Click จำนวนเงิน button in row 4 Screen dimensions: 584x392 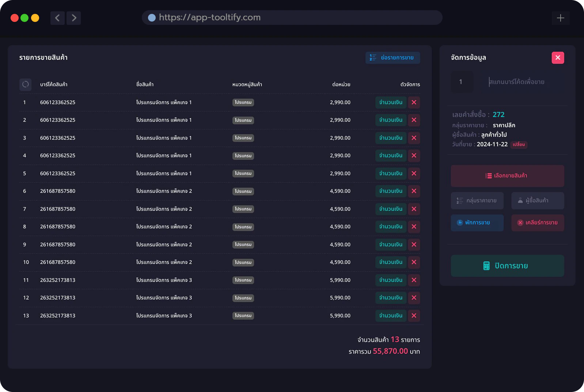pyautogui.click(x=391, y=155)
